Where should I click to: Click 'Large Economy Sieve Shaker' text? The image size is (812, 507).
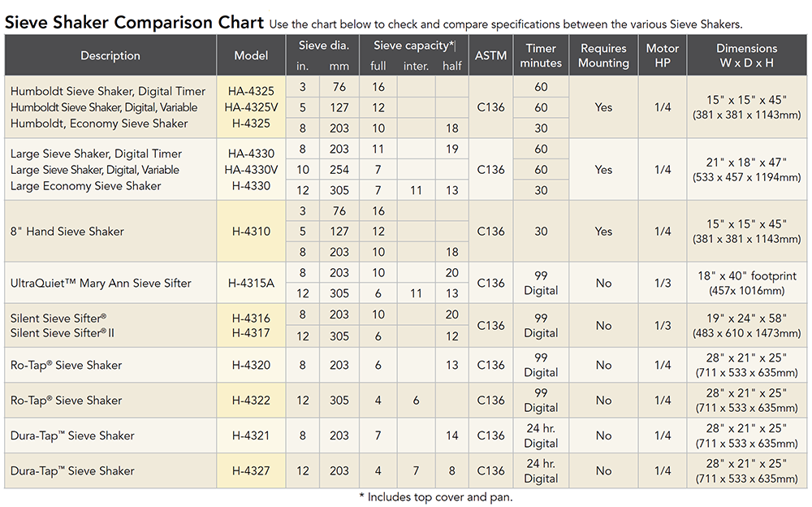click(85, 186)
